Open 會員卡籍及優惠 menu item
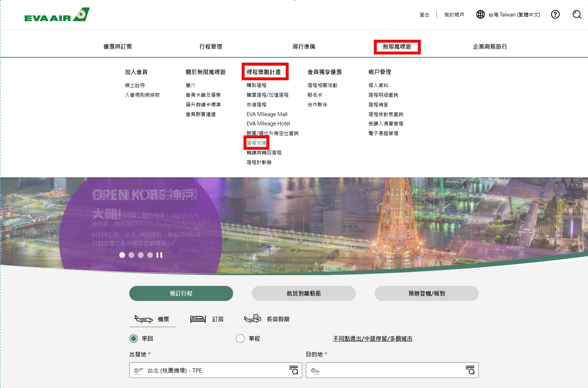The height and width of the screenshot is (388, 588). tap(203, 95)
